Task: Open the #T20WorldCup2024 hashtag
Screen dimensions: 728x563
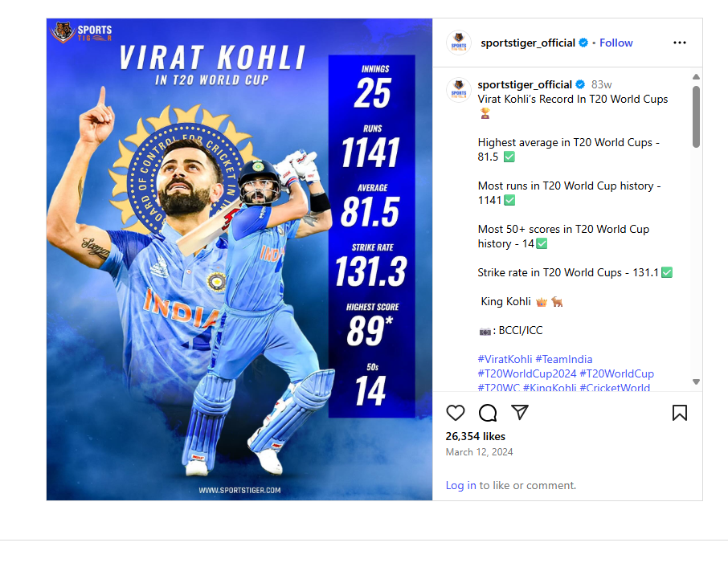Action: point(527,373)
